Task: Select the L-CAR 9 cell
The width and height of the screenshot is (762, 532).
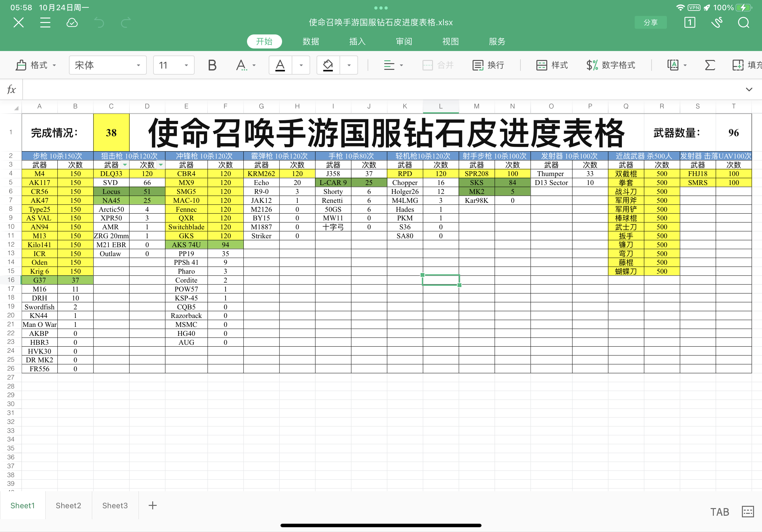Action: click(333, 183)
